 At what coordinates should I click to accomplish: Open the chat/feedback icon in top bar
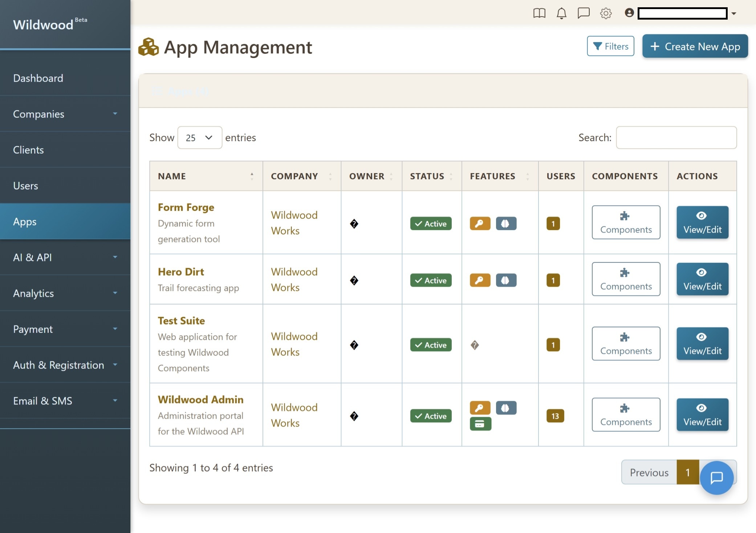[584, 13]
